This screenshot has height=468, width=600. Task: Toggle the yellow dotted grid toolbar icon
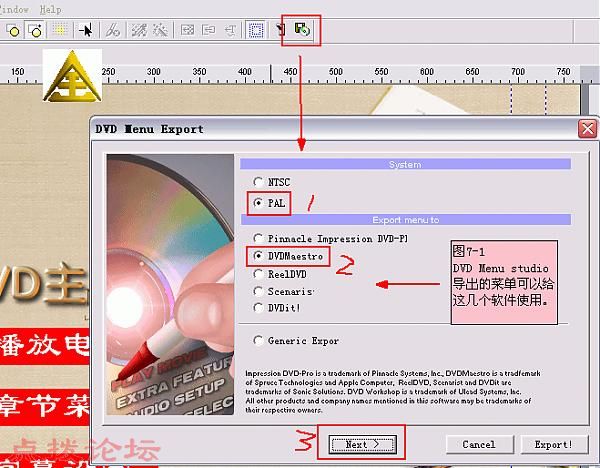(x=60, y=30)
